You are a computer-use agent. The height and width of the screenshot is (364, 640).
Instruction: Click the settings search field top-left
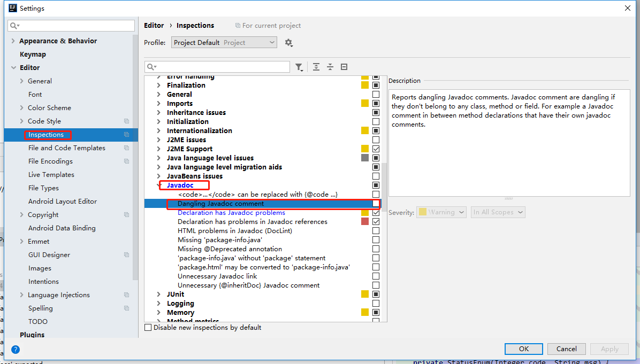(x=71, y=25)
